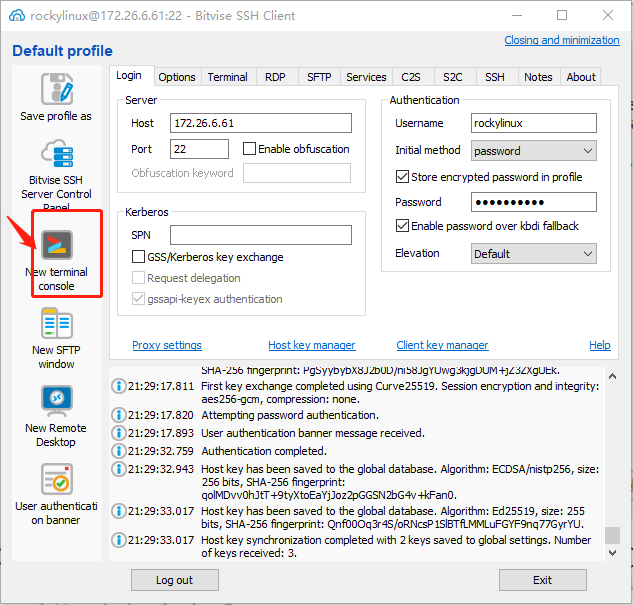Click the log scrollbar thumb
Screen dimensions: 633x605
(x=612, y=536)
